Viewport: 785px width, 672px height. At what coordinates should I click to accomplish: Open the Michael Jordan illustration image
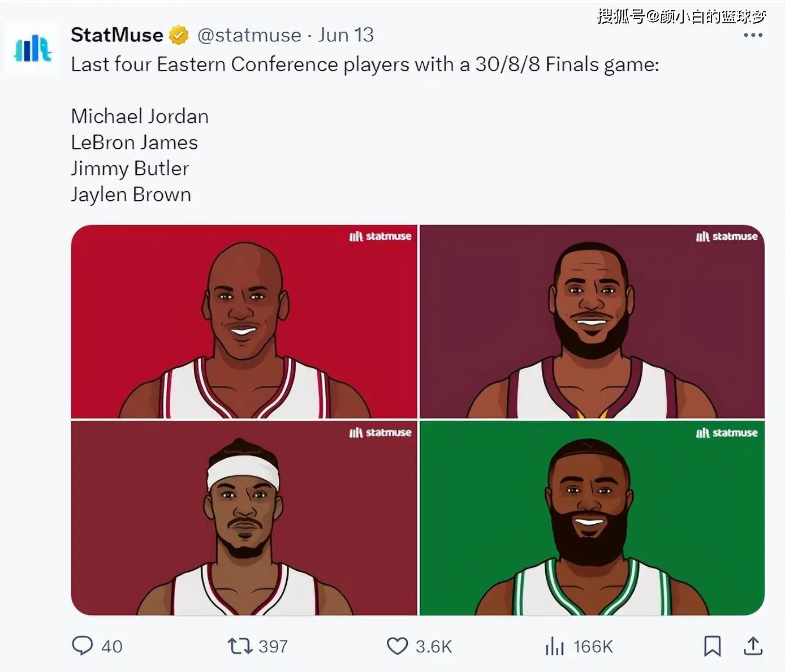[244, 322]
